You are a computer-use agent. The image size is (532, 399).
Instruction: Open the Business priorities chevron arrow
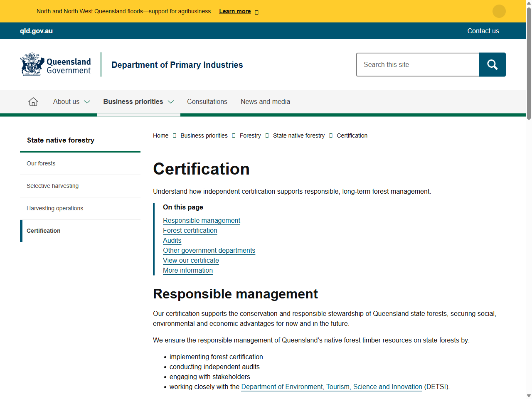[171, 101]
